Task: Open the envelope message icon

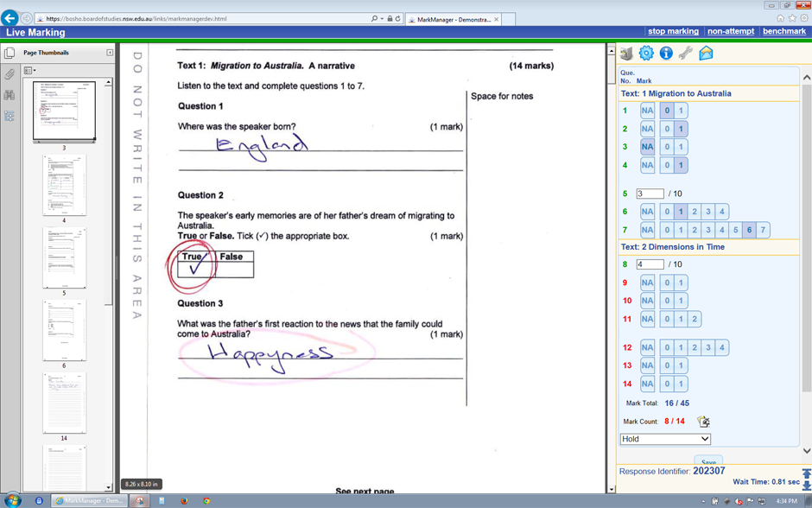Action: (706, 54)
